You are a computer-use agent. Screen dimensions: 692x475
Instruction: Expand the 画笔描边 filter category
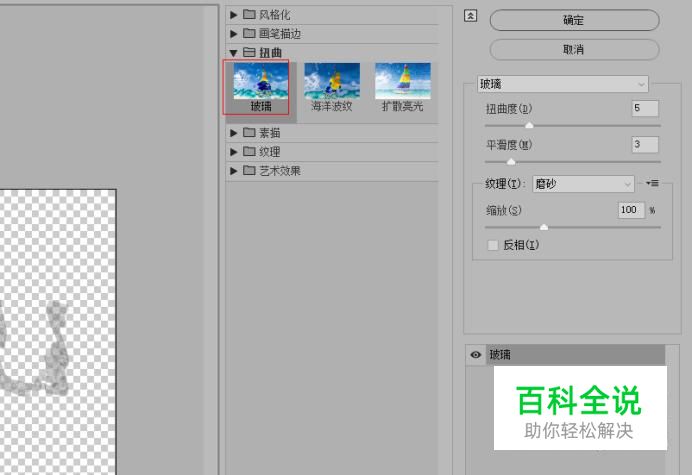[233, 34]
